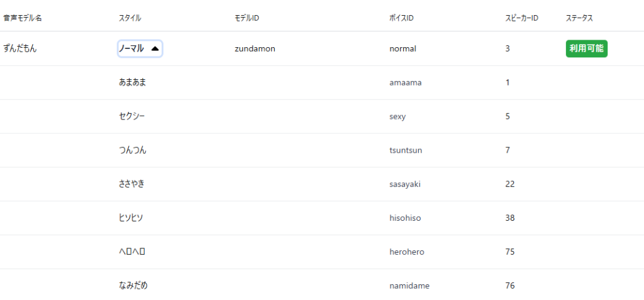This screenshot has height=300, width=644.
Task: Click the スタイル column header
Action: (x=130, y=18)
